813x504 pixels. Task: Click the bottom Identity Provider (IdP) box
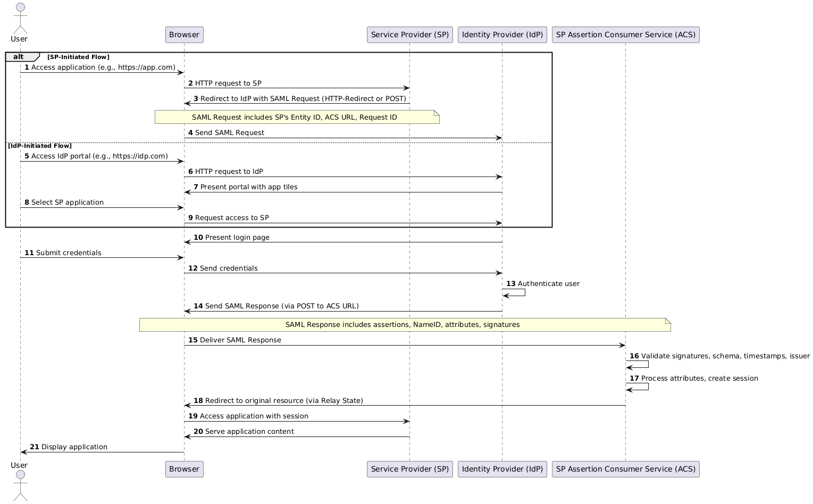tap(502, 469)
